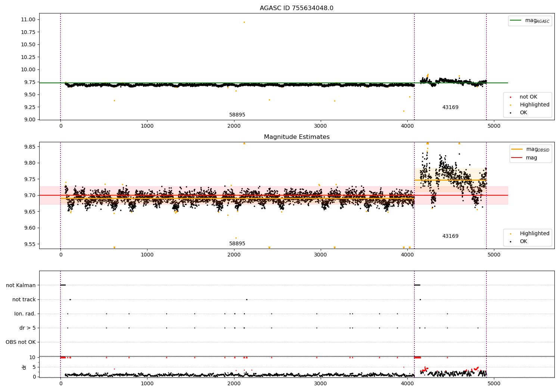This screenshot has width=560, height=392.
Task: Click 'Highlighted' legend entry in AGASC ID plot
Action: pos(535,105)
